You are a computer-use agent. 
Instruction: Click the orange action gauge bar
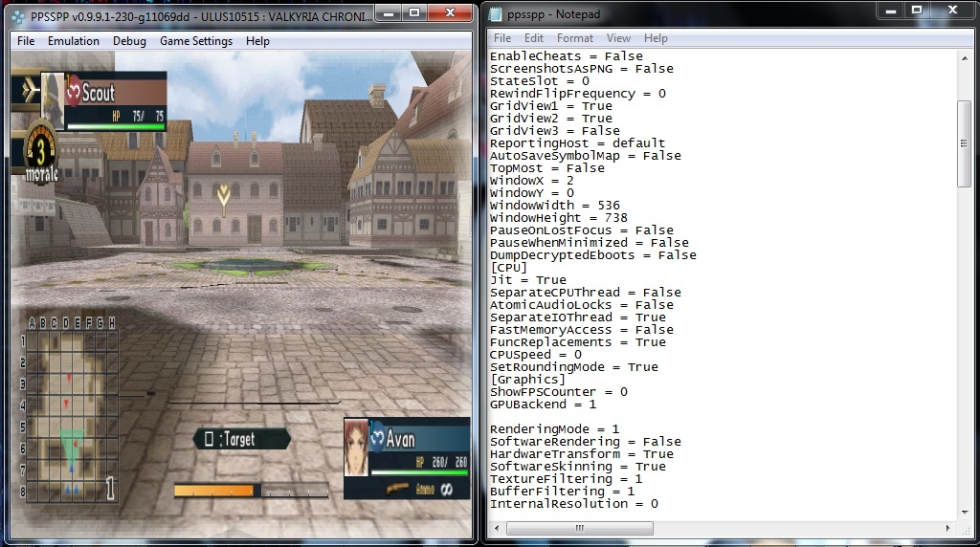click(x=215, y=490)
